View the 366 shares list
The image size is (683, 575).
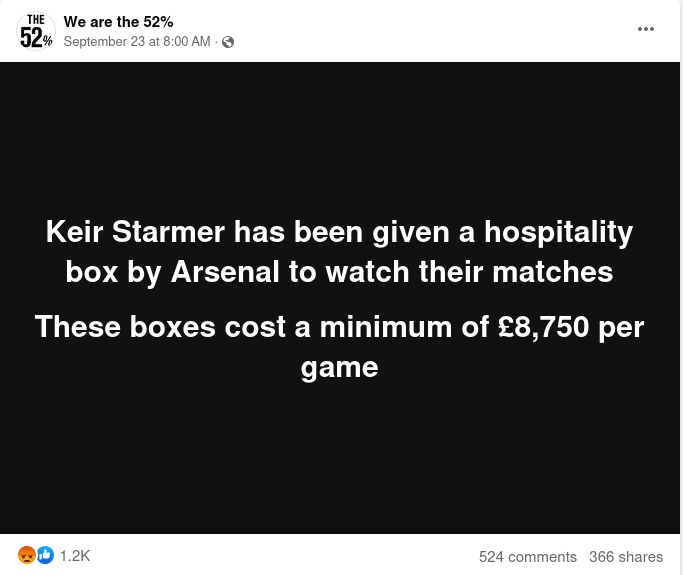[x=625, y=557]
